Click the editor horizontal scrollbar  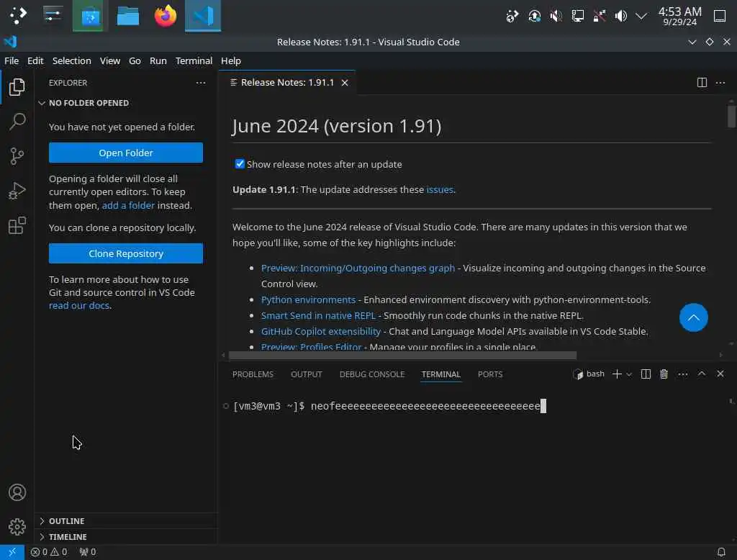pyautogui.click(x=402, y=356)
